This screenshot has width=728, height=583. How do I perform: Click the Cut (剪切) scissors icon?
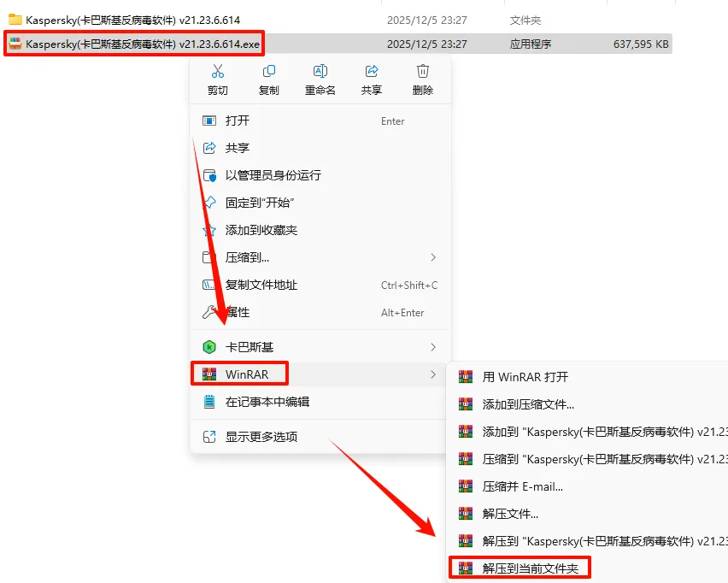coord(217,71)
